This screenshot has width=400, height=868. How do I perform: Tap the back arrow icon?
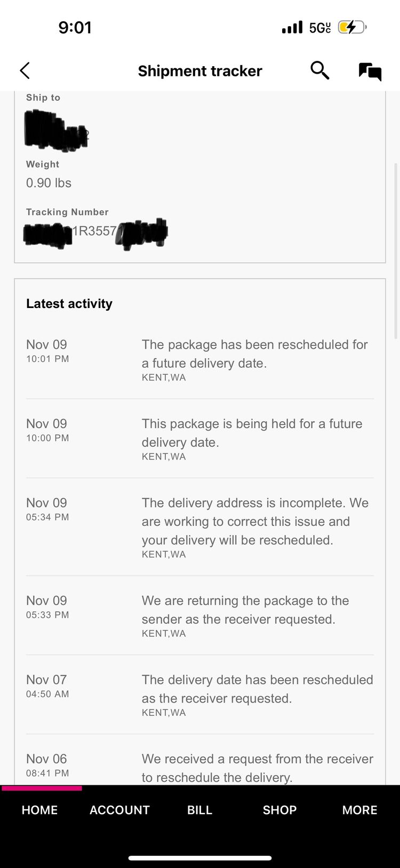[25, 70]
